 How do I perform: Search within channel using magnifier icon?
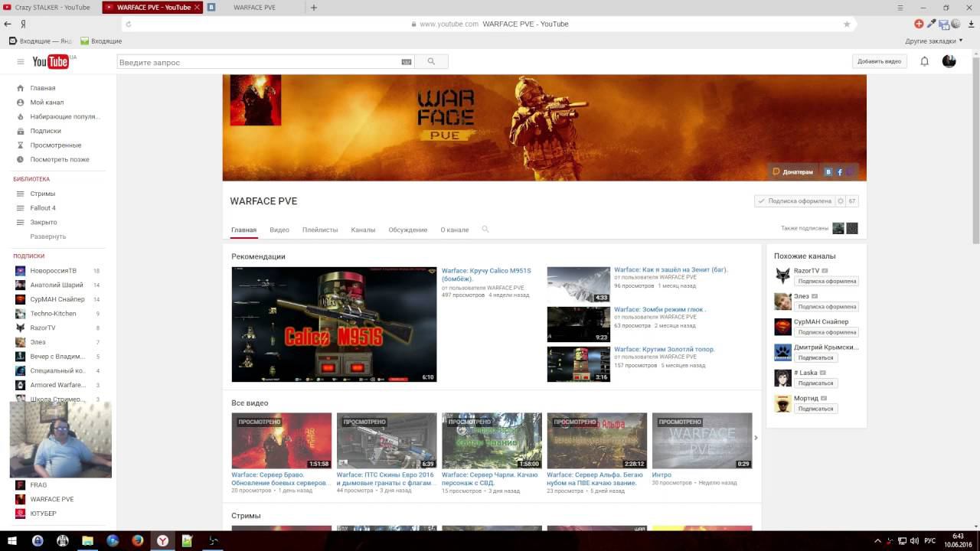coord(485,230)
